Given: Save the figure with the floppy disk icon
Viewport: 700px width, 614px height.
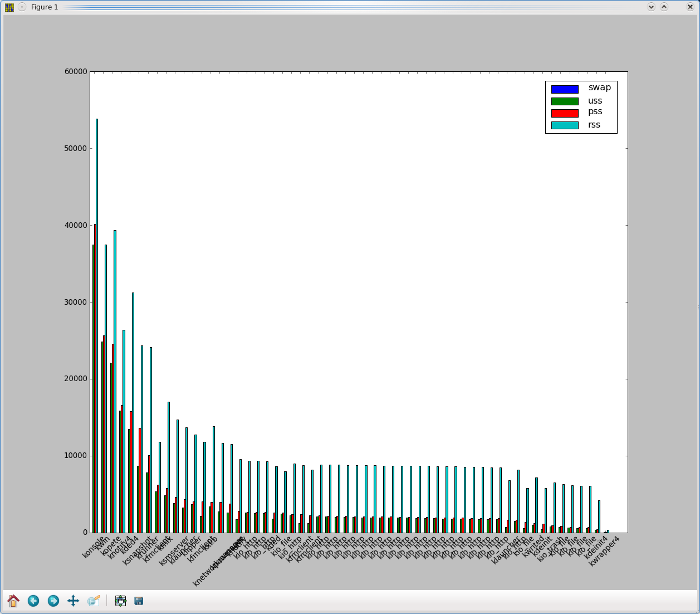Looking at the screenshot, I should coord(139,601).
